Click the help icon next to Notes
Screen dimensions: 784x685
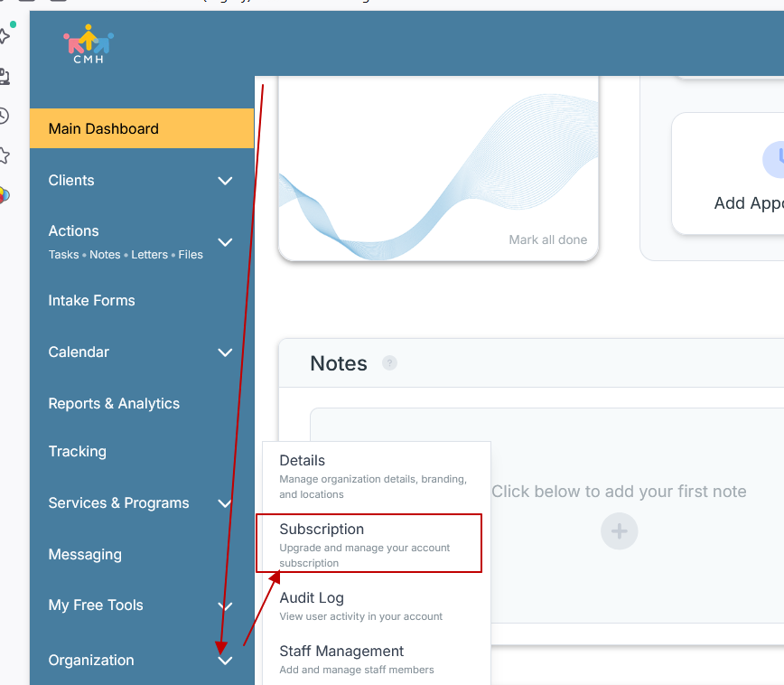point(389,363)
